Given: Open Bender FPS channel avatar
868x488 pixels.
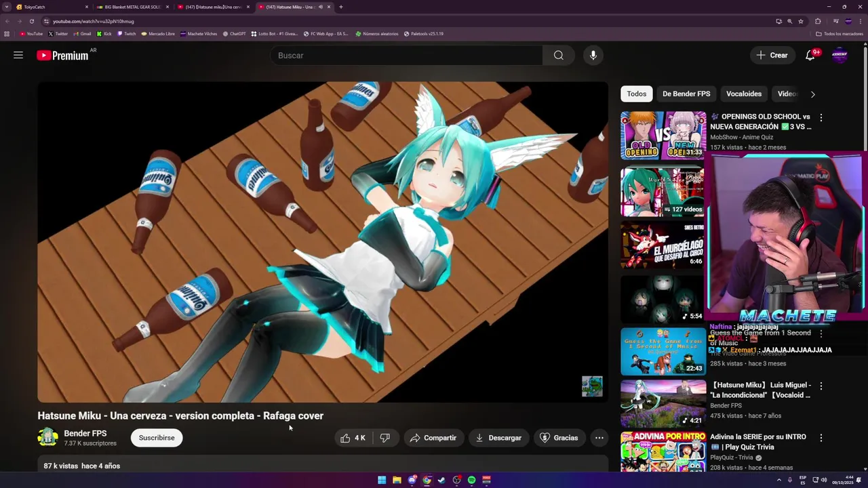Looking at the screenshot, I should point(47,438).
